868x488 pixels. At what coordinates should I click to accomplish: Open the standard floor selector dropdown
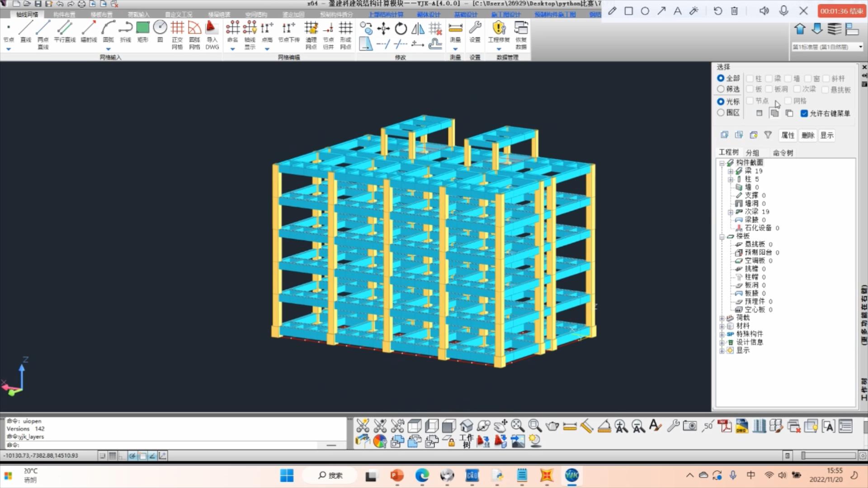pyautogui.click(x=860, y=47)
